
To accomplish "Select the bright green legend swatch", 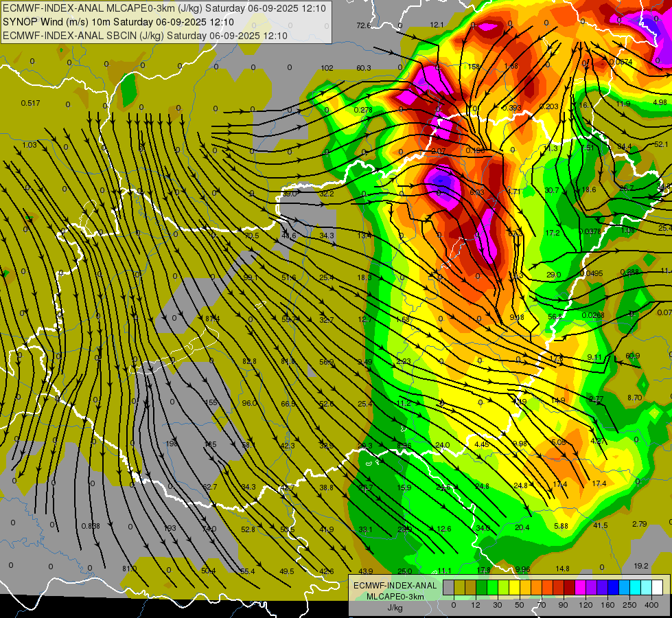I will point(492,587).
